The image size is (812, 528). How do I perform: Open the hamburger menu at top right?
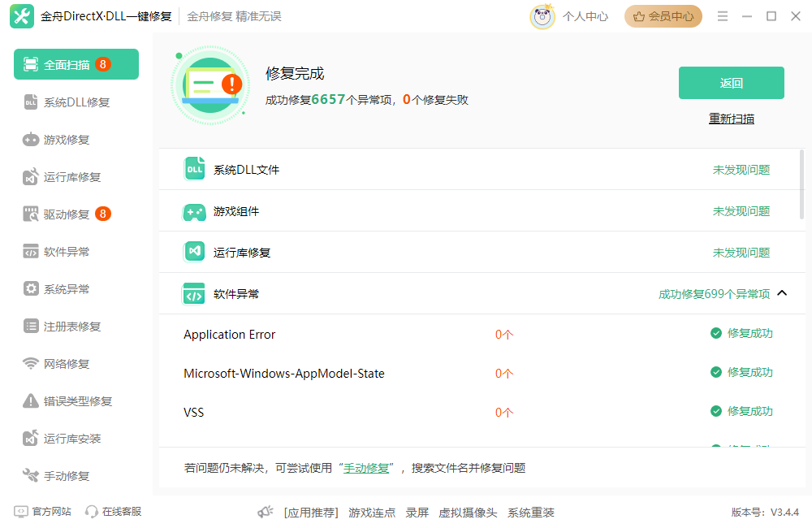(722, 15)
